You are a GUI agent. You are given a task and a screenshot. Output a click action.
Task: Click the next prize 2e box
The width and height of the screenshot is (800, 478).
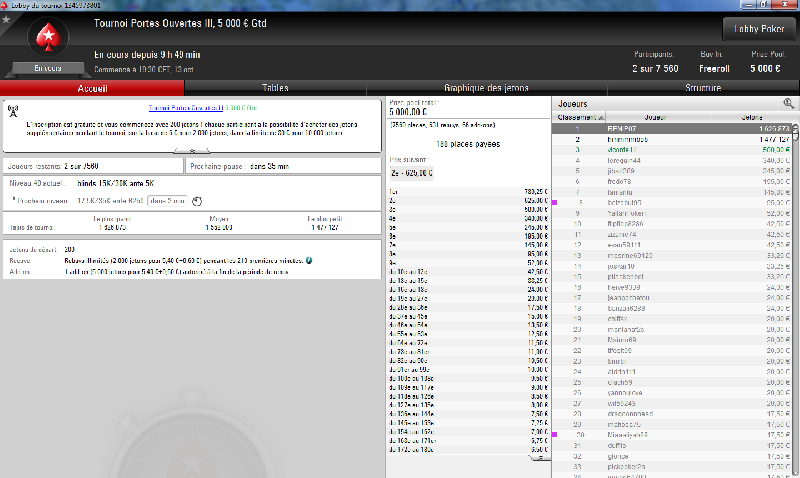(x=412, y=173)
